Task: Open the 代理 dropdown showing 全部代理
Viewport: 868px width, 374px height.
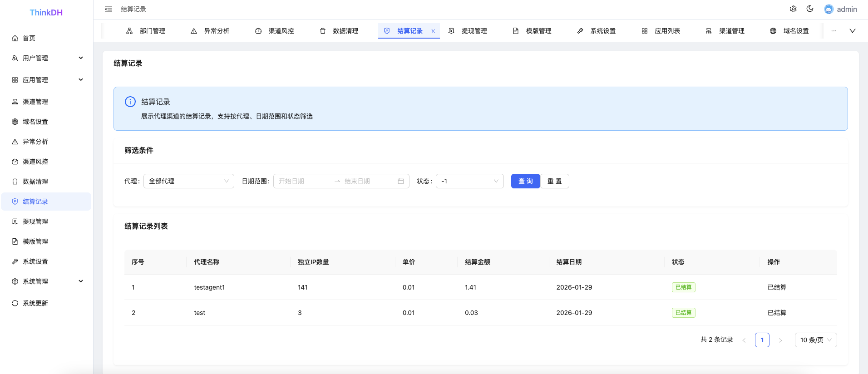Action: pos(188,181)
